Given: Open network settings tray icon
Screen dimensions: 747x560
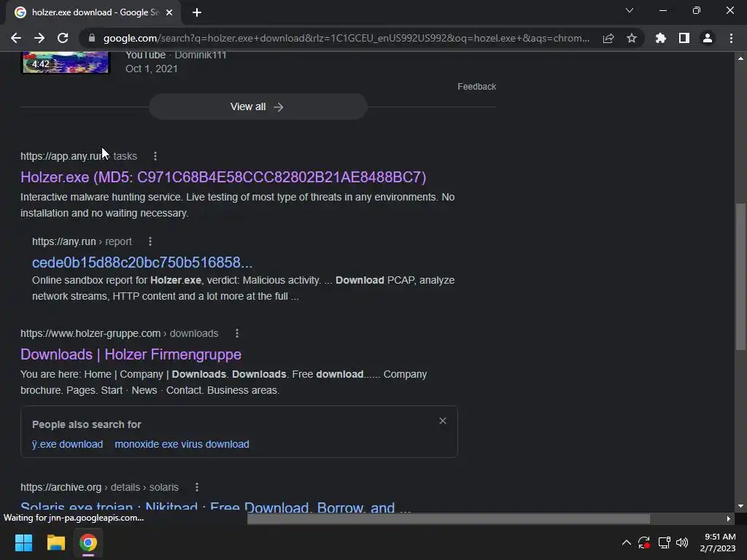Looking at the screenshot, I should coord(664,542).
